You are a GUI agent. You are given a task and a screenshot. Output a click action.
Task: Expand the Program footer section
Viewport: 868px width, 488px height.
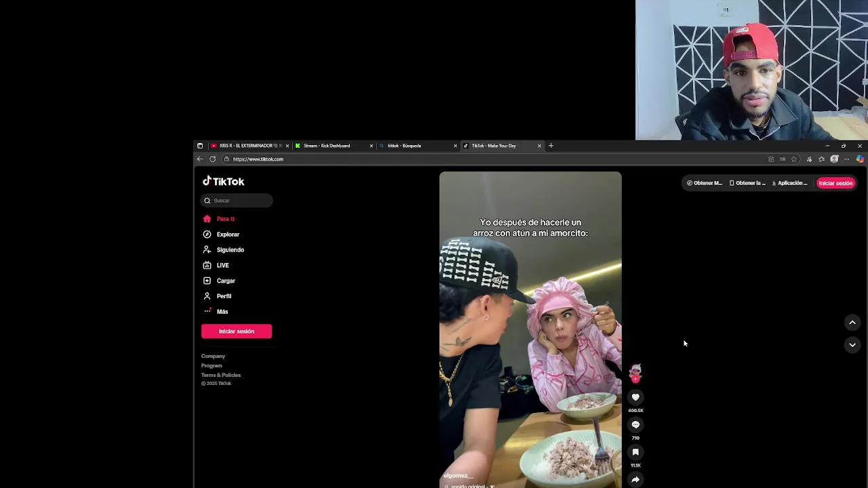[x=212, y=365]
